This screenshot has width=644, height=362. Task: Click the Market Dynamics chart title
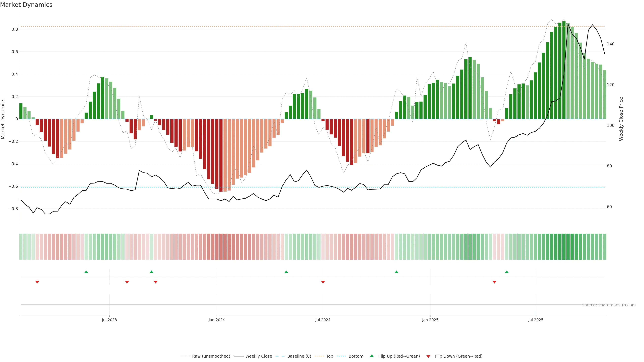click(x=26, y=5)
